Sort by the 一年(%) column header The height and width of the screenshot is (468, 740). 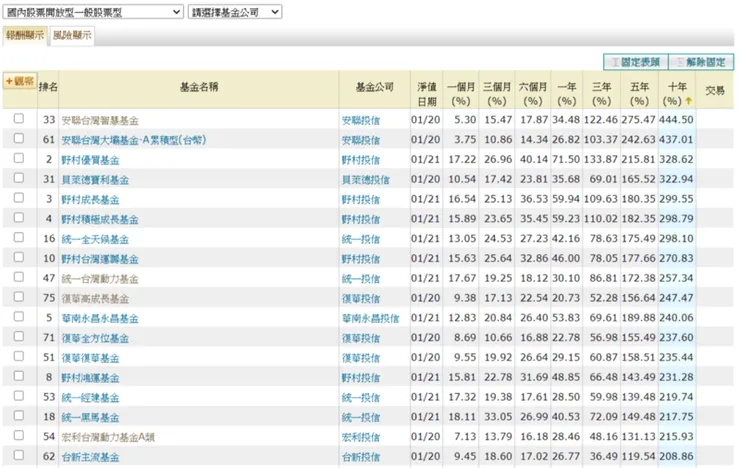pos(566,94)
